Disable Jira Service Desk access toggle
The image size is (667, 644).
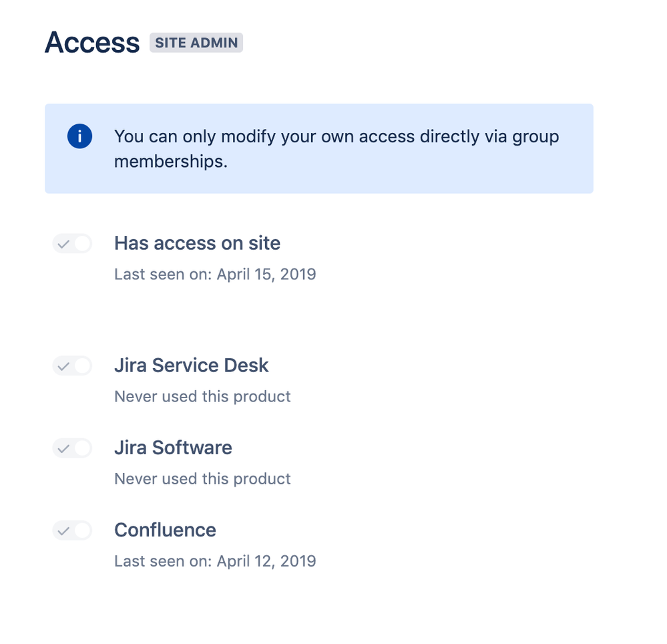click(72, 366)
